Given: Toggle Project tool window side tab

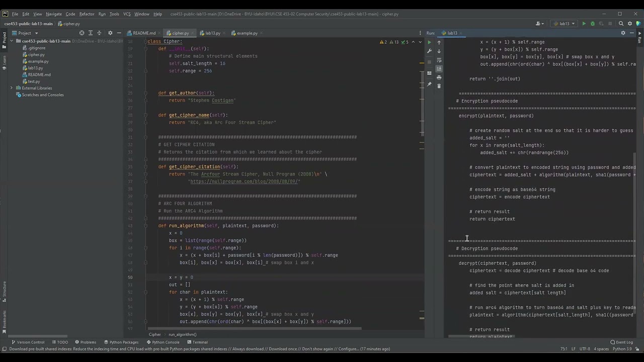Looking at the screenshot, I should [4, 41].
